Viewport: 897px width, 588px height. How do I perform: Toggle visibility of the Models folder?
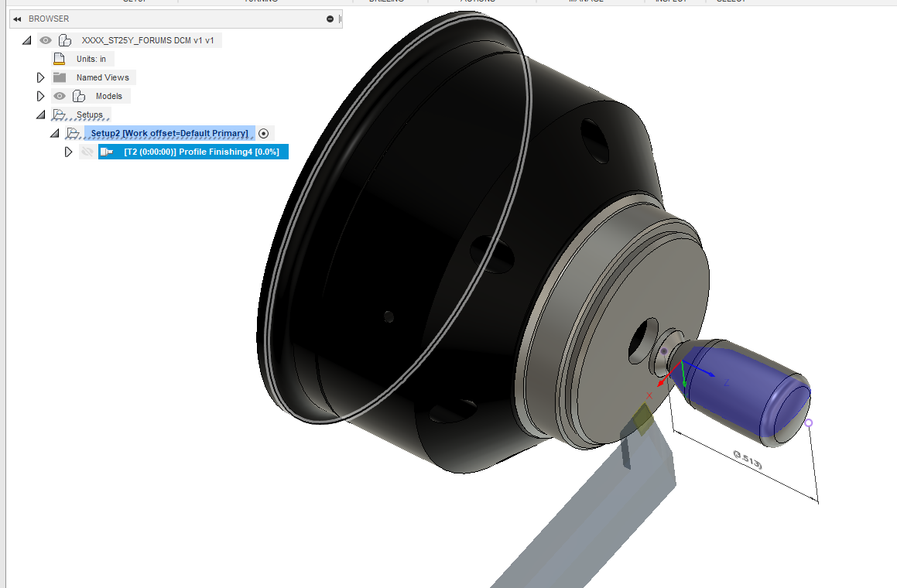[59, 95]
